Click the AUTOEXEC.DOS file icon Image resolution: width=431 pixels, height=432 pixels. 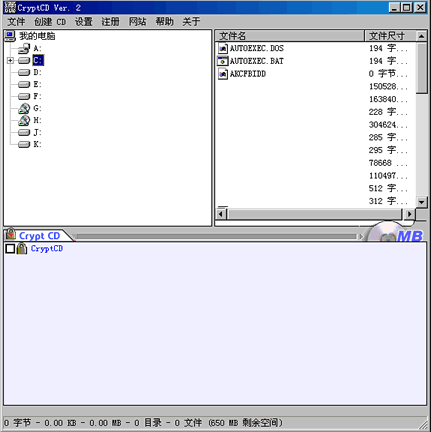coord(222,49)
